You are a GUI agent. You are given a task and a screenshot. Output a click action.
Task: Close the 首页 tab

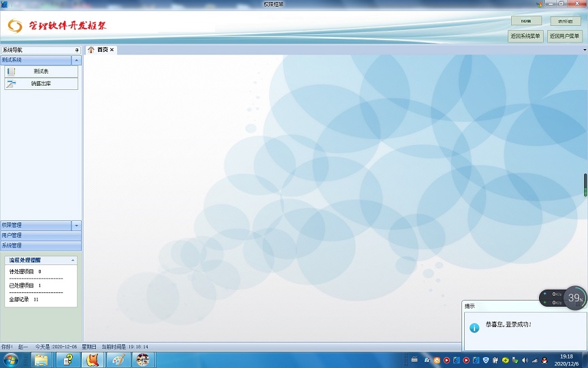pyautogui.click(x=112, y=50)
